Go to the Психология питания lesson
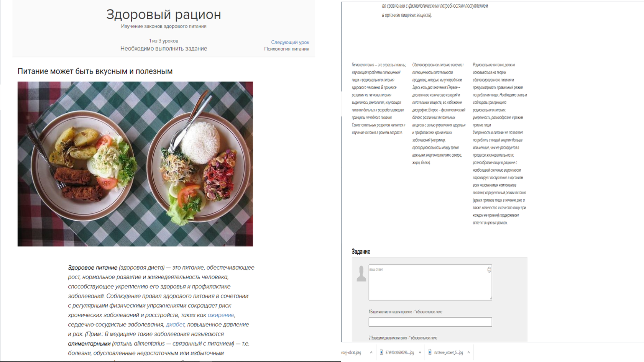This screenshot has width=644, height=362. click(x=286, y=49)
